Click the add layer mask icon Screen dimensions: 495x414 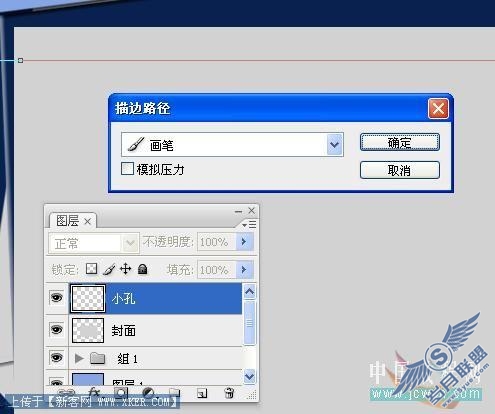[x=121, y=393]
